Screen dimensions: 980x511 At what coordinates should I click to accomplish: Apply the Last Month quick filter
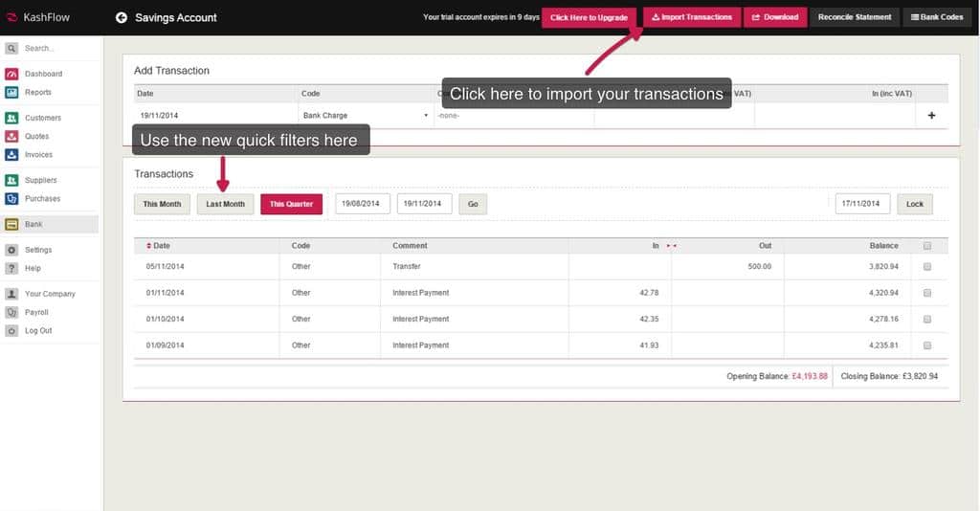point(225,204)
